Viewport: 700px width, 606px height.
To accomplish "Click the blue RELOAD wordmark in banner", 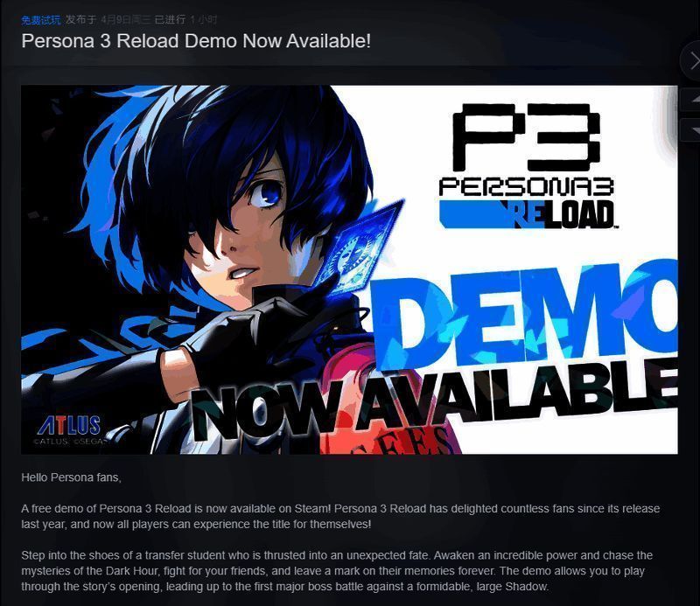I will click(x=528, y=214).
